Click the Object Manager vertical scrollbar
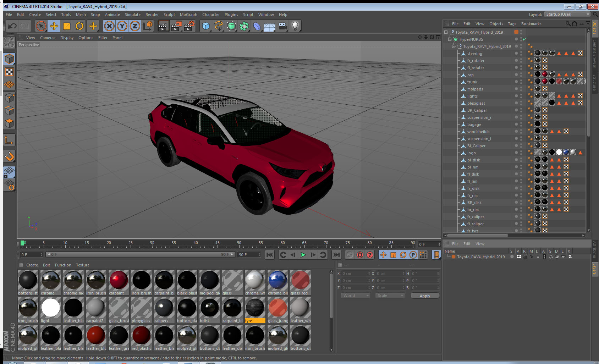The width and height of the screenshot is (599, 364). (x=589, y=85)
